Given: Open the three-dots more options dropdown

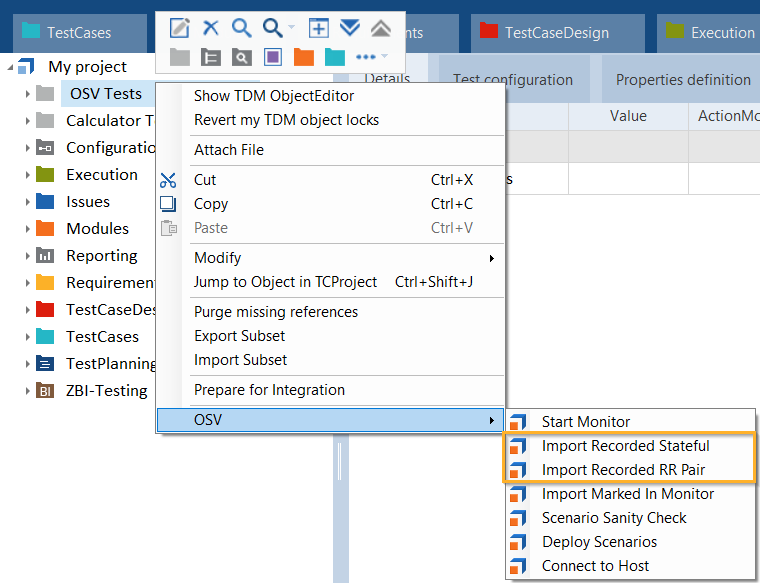Looking at the screenshot, I should (x=370, y=57).
